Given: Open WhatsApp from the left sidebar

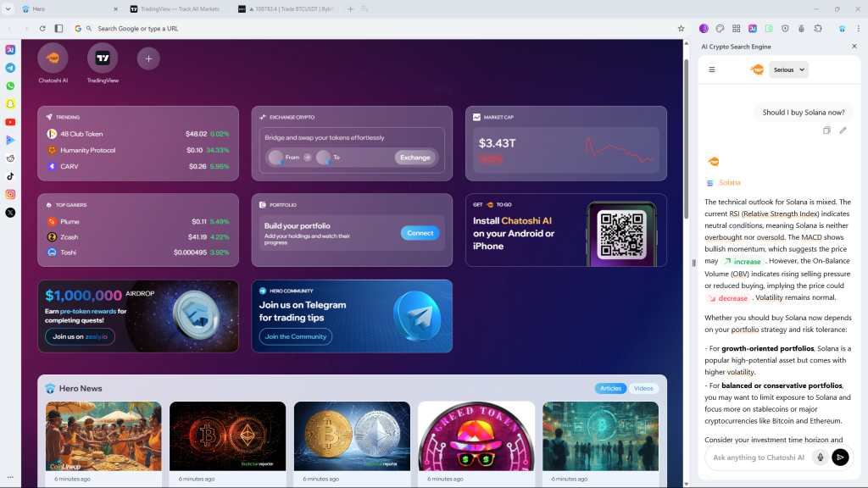Looking at the screenshot, I should point(10,86).
